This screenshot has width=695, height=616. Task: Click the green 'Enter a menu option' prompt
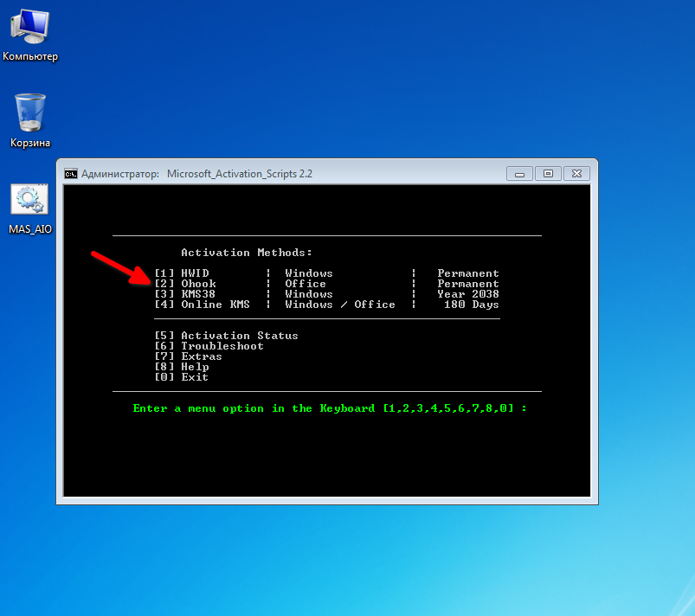click(329, 408)
